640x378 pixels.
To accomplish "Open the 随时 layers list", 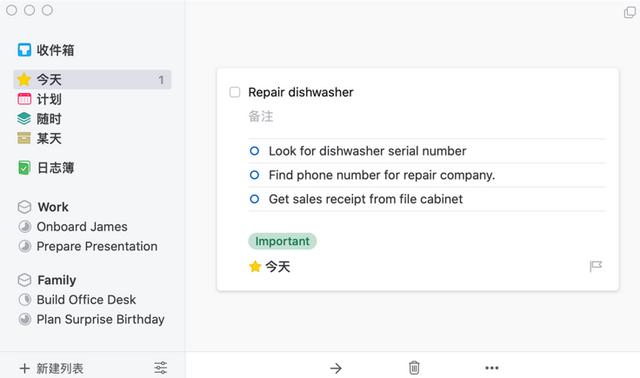I will (x=40, y=119).
